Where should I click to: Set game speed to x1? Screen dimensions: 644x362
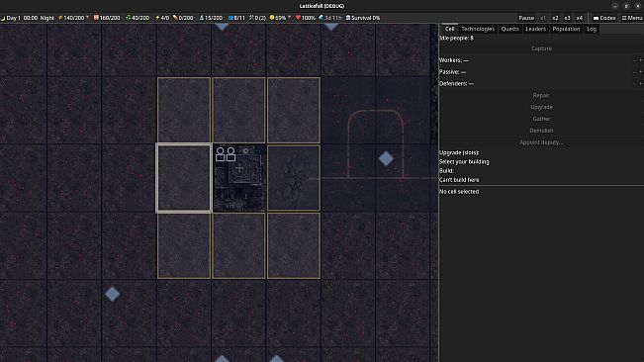coord(543,18)
